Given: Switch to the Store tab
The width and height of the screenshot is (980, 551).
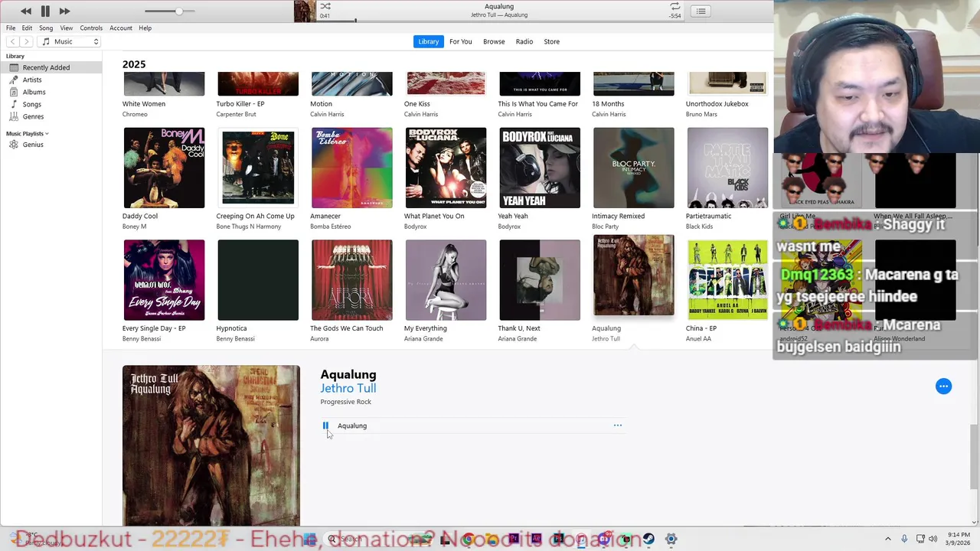Looking at the screenshot, I should tap(552, 41).
